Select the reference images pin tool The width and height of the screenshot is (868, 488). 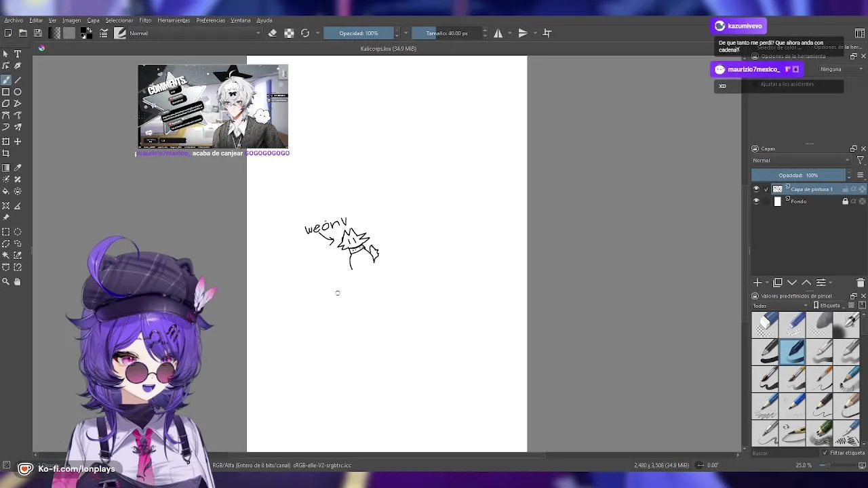pos(6,217)
